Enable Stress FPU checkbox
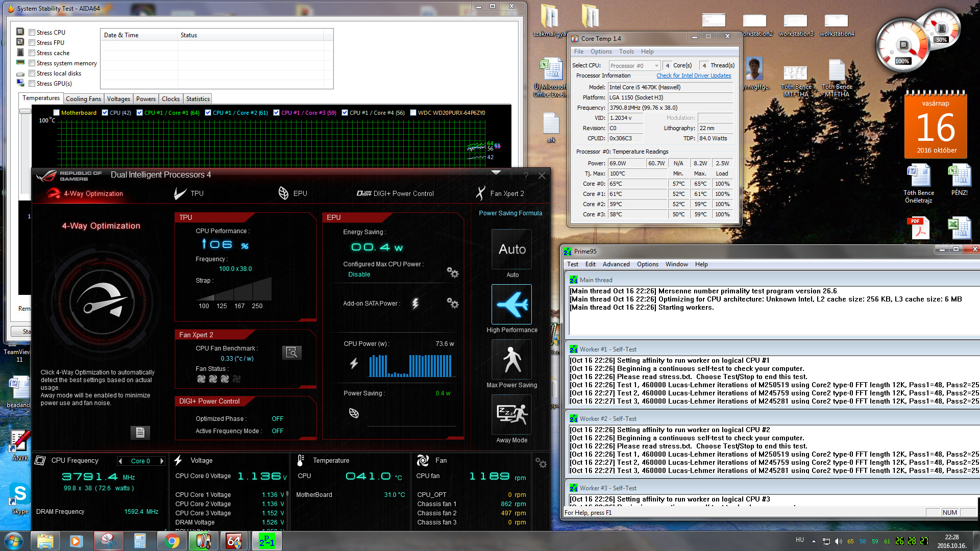 click(32, 43)
